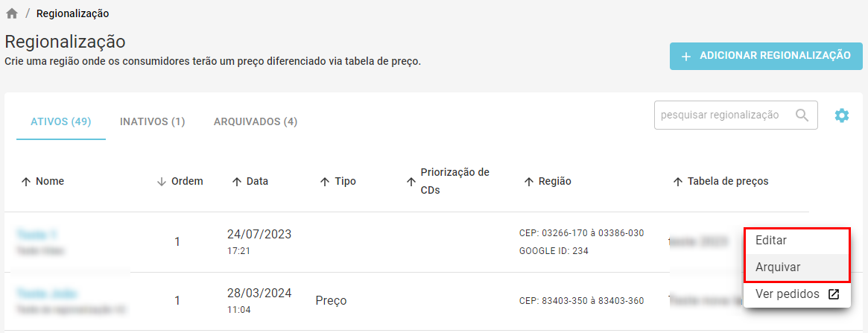The height and width of the screenshot is (333, 868).
Task: Click the Data column sort arrow
Action: (x=236, y=182)
